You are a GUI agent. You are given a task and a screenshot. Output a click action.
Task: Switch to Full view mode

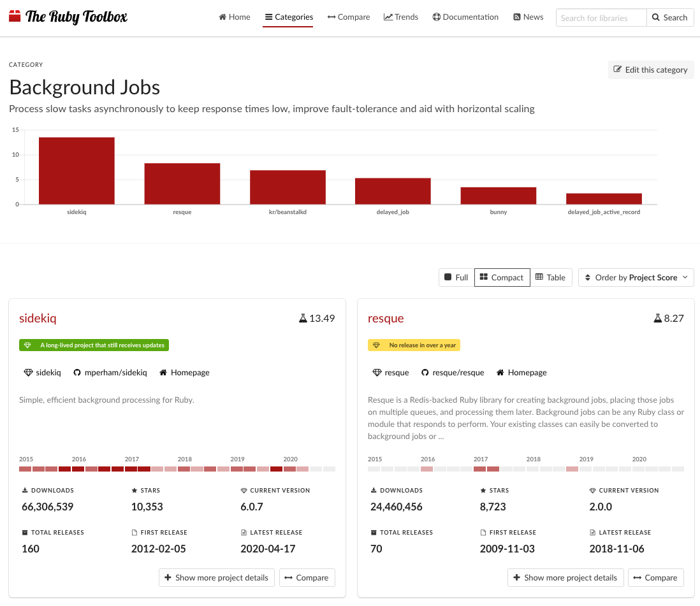(x=456, y=278)
